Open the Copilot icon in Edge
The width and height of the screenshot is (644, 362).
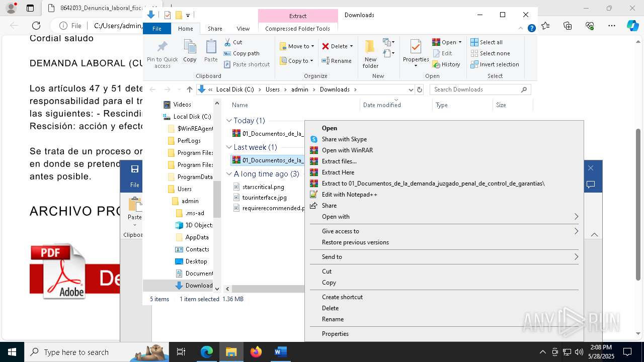click(632, 26)
